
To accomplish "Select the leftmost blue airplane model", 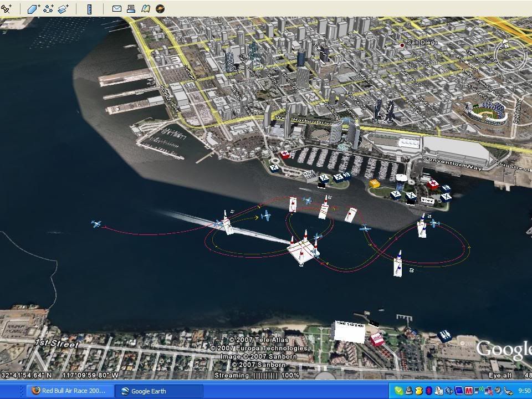I will pos(96,224).
